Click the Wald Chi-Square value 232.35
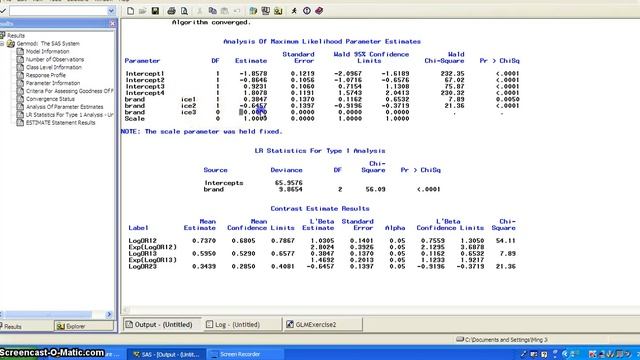640x360 pixels. 452,74
